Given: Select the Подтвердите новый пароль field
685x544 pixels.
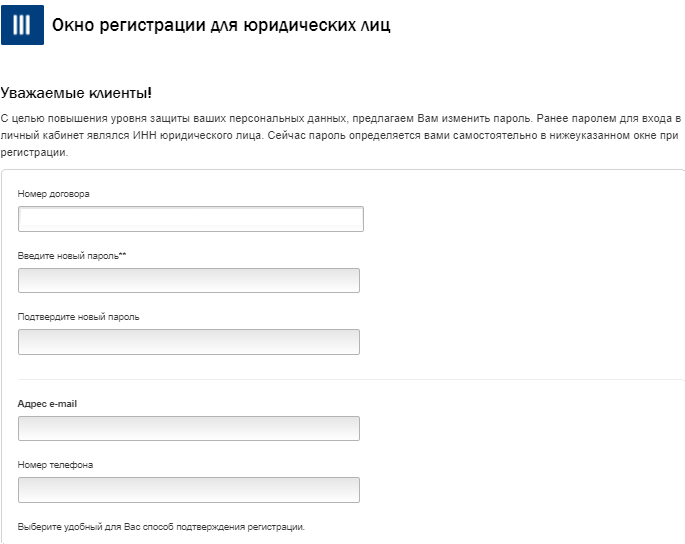Looking at the screenshot, I should (189, 342).
